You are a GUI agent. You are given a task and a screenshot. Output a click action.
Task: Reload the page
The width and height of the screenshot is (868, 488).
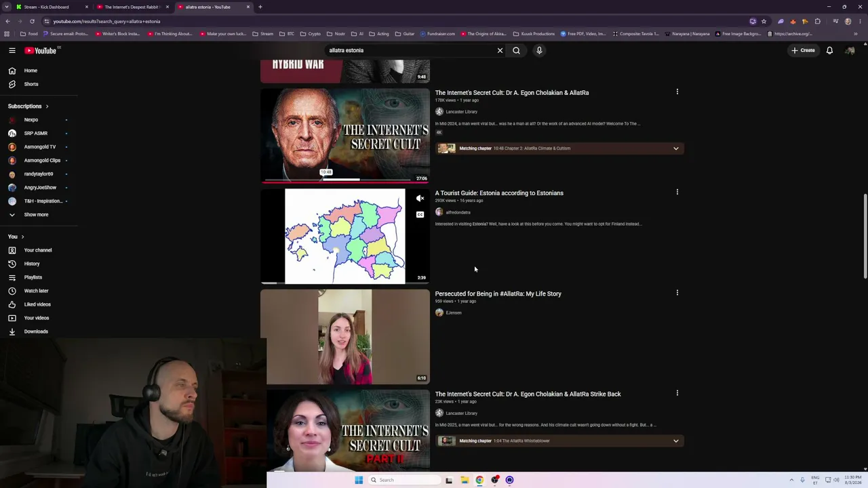(x=32, y=21)
